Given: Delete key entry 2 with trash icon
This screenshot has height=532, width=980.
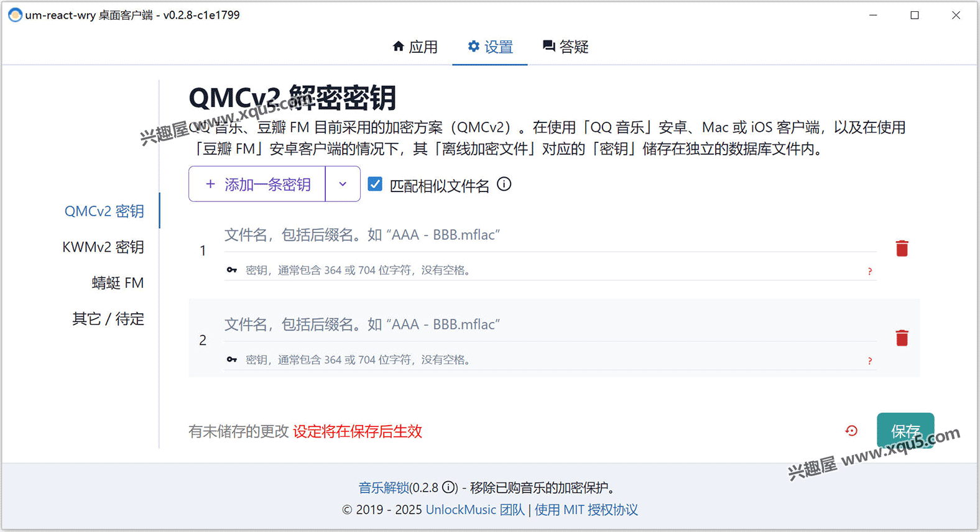Looking at the screenshot, I should click(x=902, y=338).
